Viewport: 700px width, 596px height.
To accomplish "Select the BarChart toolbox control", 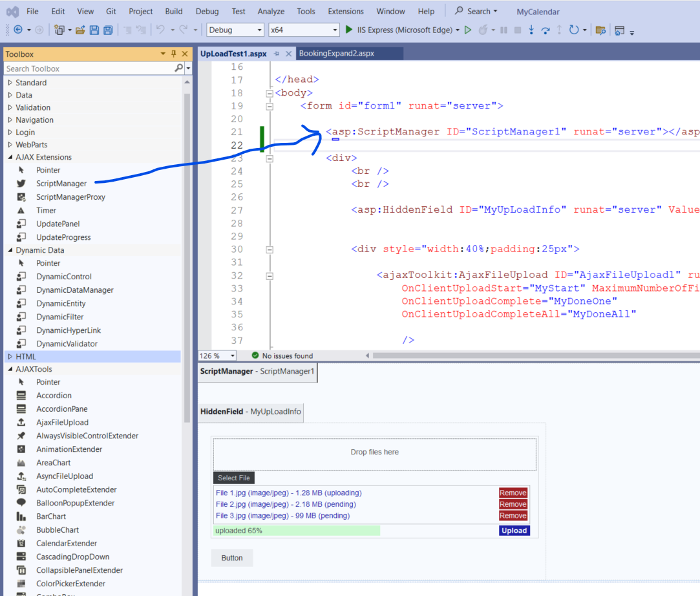I will click(51, 516).
